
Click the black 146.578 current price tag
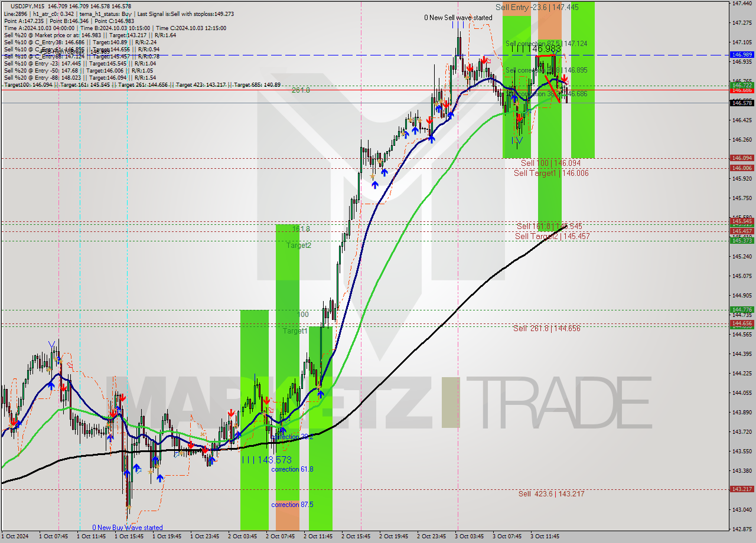tap(742, 103)
